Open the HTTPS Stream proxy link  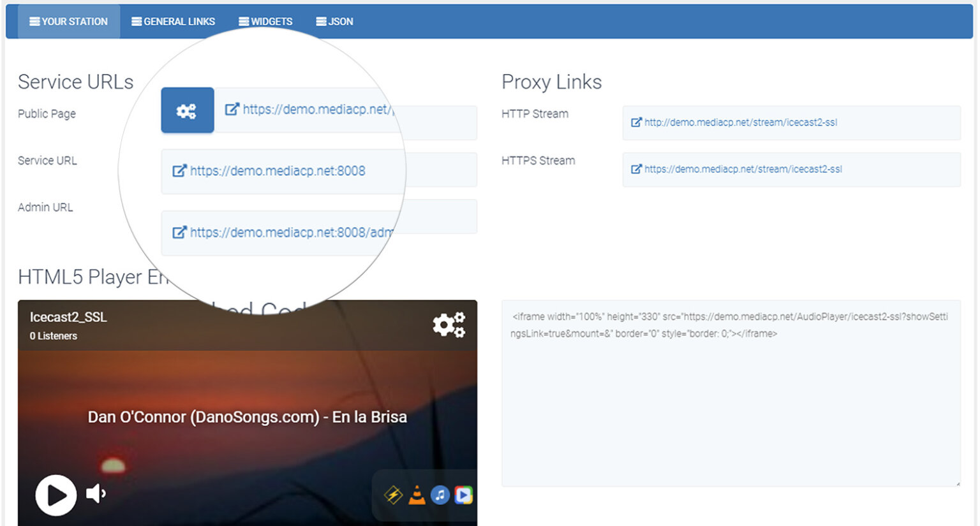click(743, 169)
